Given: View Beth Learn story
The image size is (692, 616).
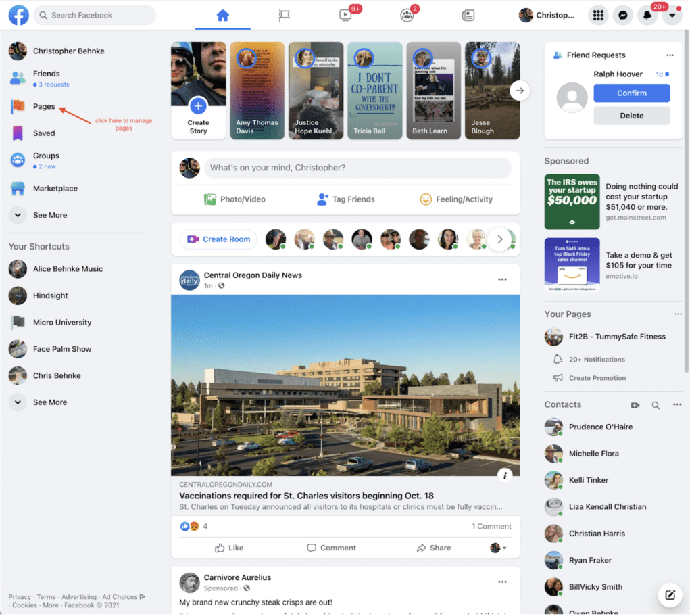Looking at the screenshot, I should (x=433, y=91).
